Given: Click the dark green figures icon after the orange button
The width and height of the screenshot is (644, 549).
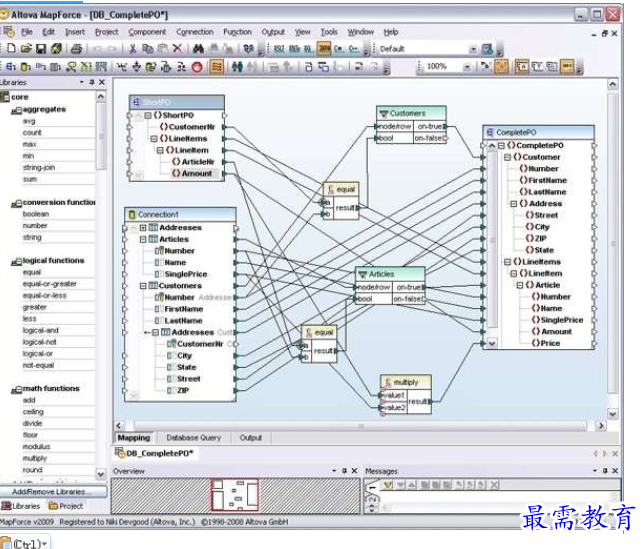Looking at the screenshot, I should coord(237,66).
